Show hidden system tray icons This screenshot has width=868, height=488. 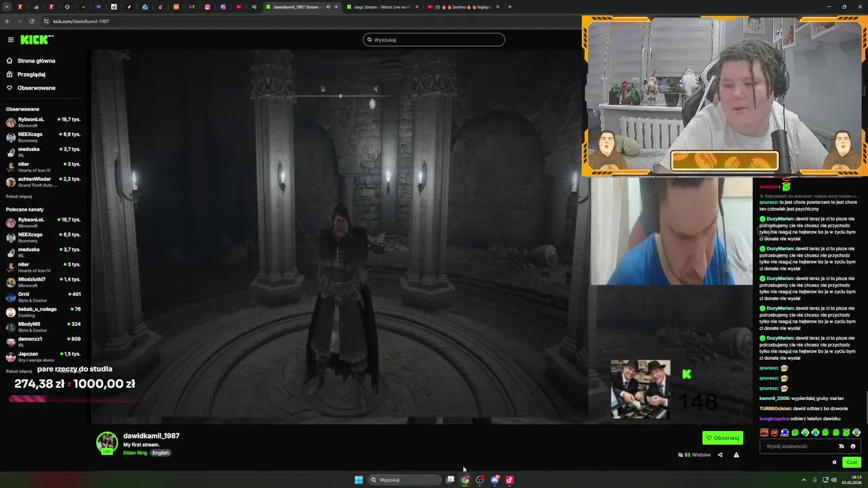pos(804,480)
